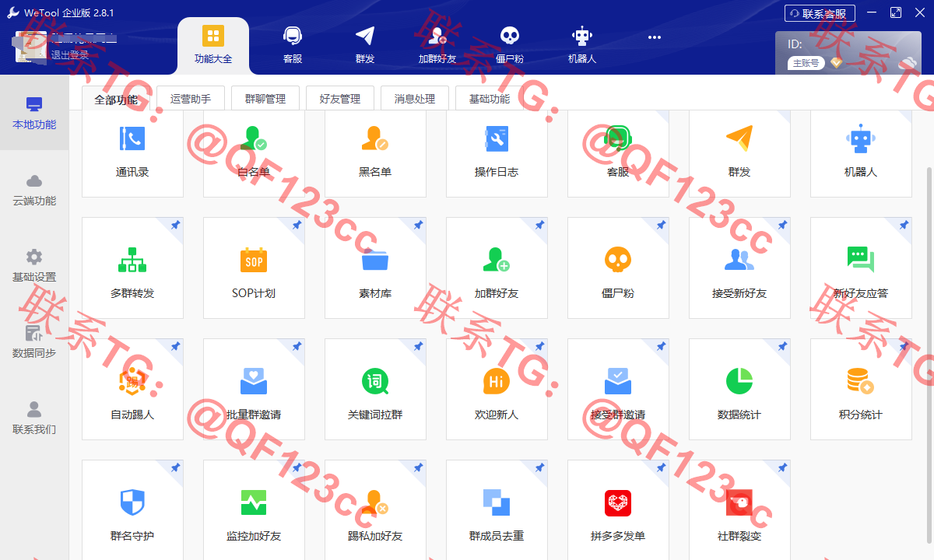
Task: Click the 联系客服 button
Action: point(820,13)
